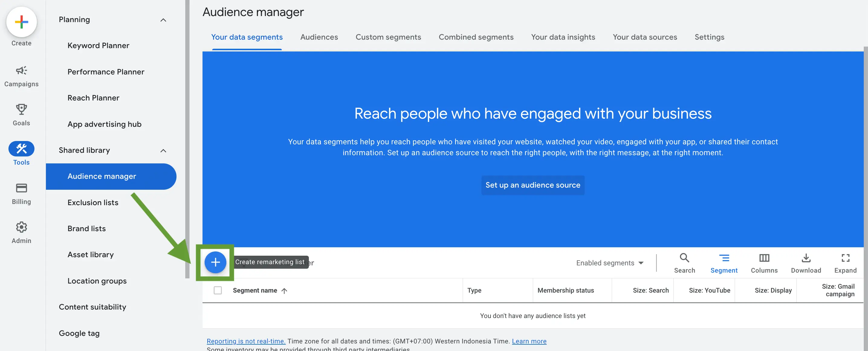
Task: Open the Campaigns megaphone icon
Action: pyautogui.click(x=21, y=71)
